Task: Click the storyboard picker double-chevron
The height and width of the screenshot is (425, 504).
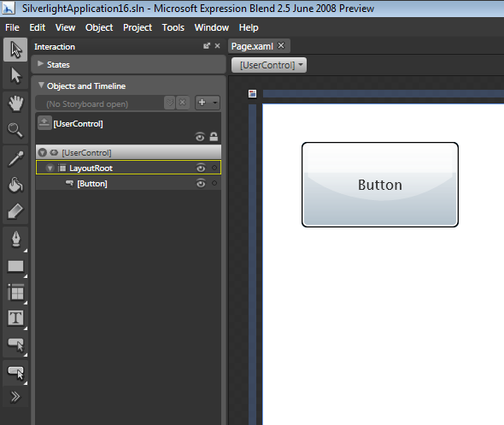Action: coord(170,103)
